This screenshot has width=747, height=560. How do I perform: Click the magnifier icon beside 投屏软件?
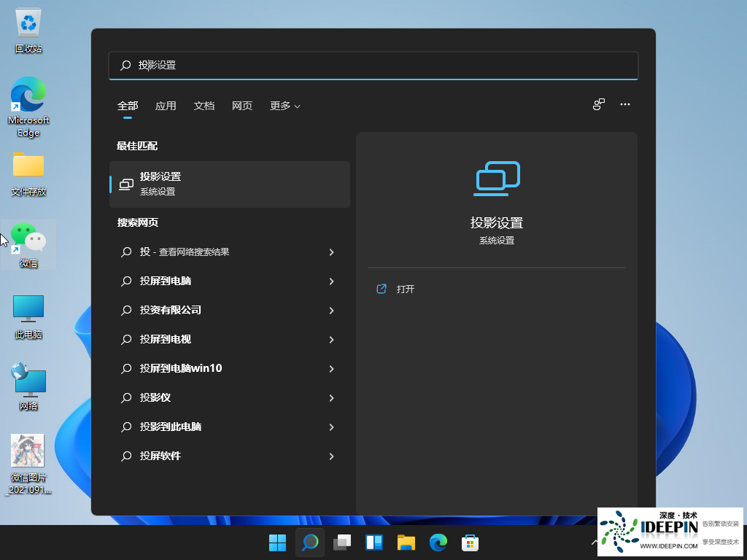[126, 456]
